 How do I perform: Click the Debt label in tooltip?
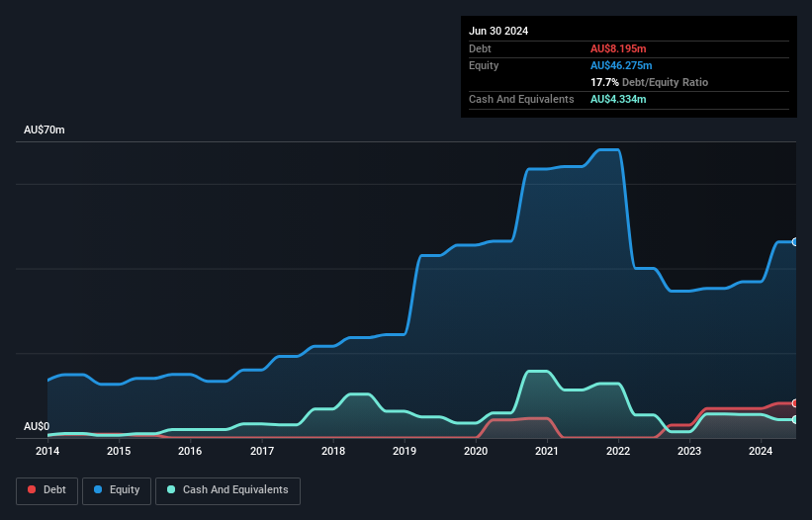(480, 48)
